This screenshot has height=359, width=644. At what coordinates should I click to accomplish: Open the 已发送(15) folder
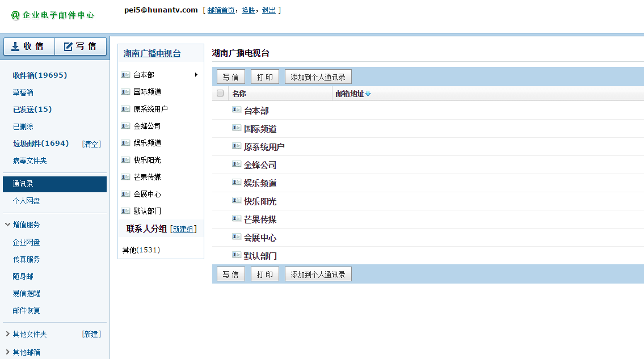point(32,109)
